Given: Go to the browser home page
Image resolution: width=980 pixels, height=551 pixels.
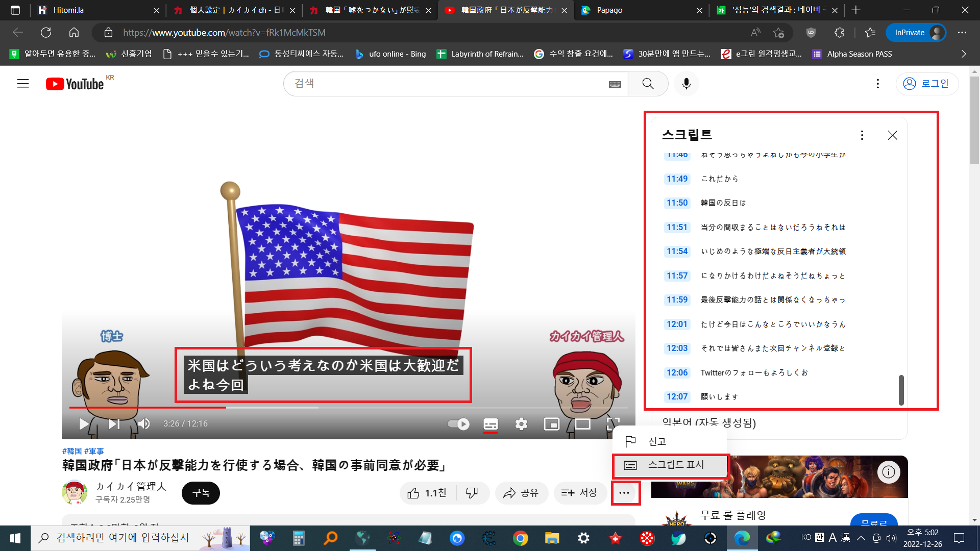Looking at the screenshot, I should (74, 33).
